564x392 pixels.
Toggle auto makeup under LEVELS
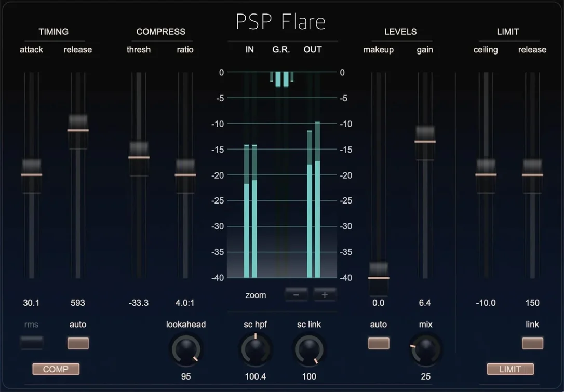coord(379,343)
